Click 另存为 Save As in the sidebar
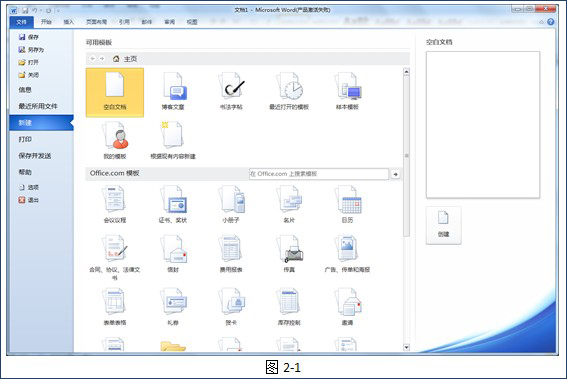Image resolution: width=567 pixels, height=379 pixels. click(31, 50)
